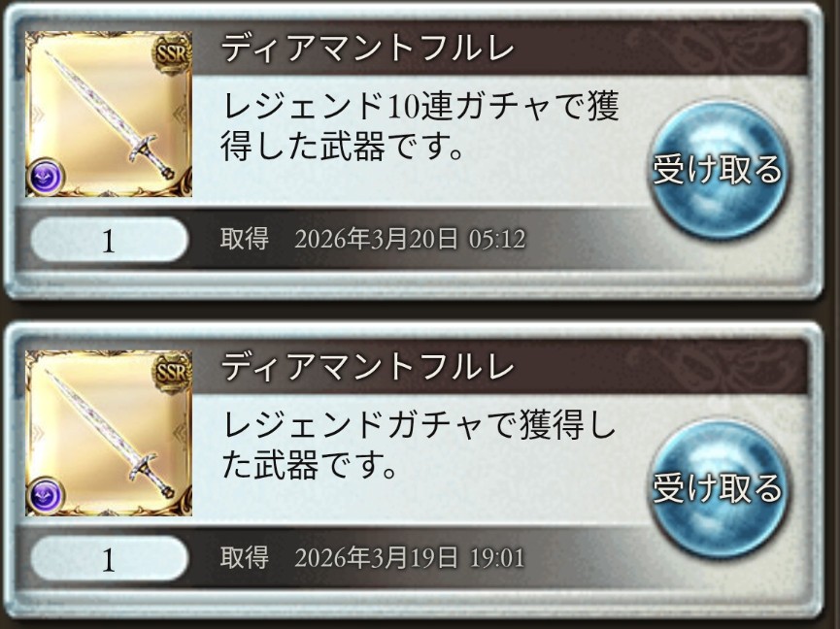Viewport: 840px width, 629px height.
Task: Tap the date 2026年3月20日 05:12
Action: pyautogui.click(x=410, y=239)
